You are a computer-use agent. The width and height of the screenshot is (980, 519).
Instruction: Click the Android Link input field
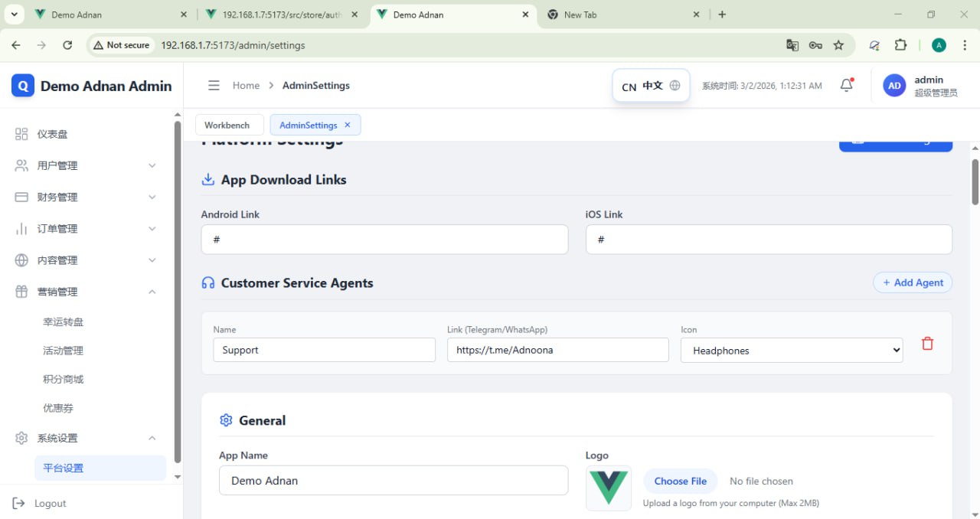(x=384, y=240)
